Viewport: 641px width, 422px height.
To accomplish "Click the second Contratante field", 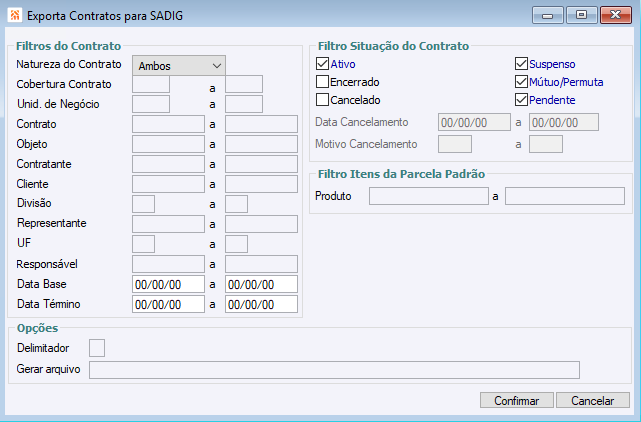I will coord(261,164).
